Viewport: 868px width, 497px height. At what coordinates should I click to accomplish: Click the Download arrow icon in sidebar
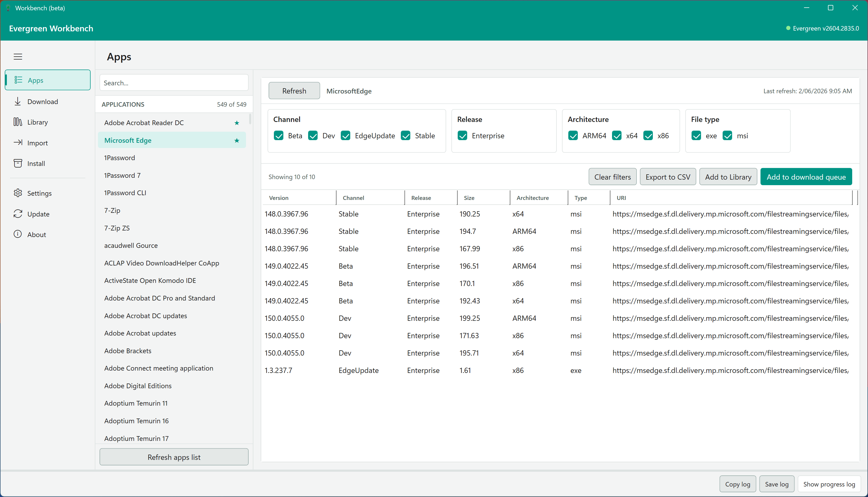tap(18, 101)
